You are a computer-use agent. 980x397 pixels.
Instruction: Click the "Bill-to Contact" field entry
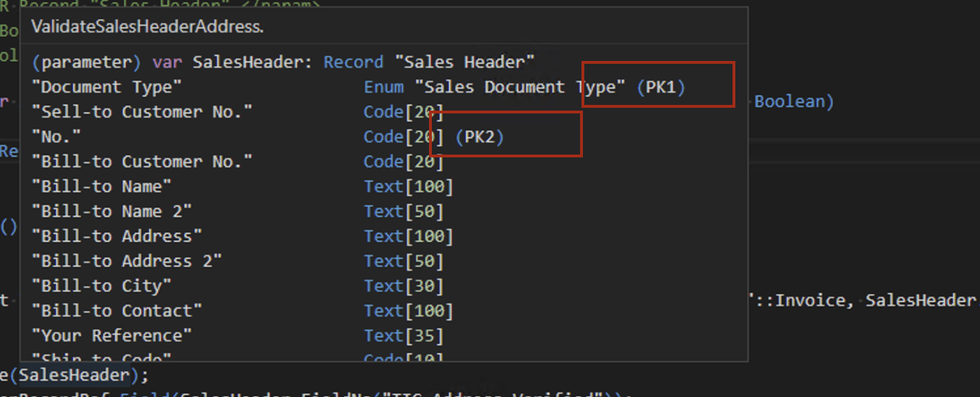(x=117, y=311)
